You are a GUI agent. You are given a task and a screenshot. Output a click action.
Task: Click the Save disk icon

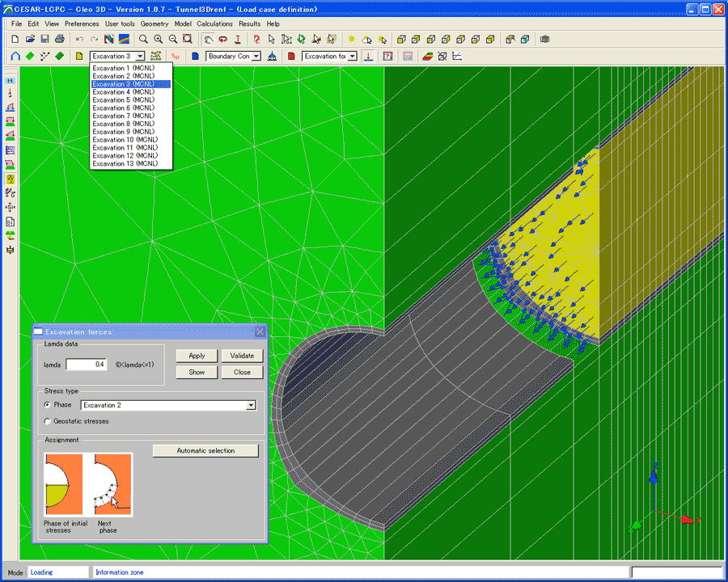pyautogui.click(x=44, y=39)
